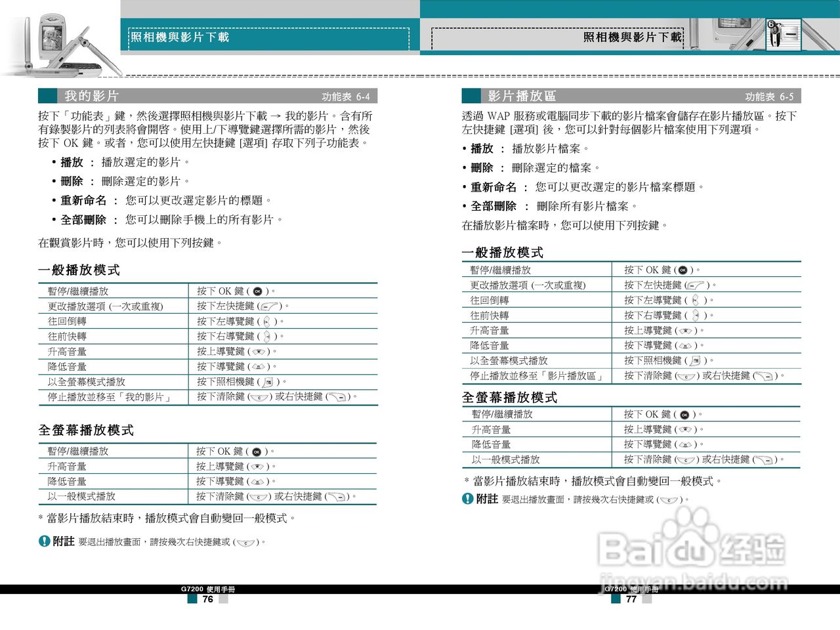Viewport: 840px width, 630px height.
Task: Click the exclamation note icon on page 77
Action: pyautogui.click(x=467, y=498)
